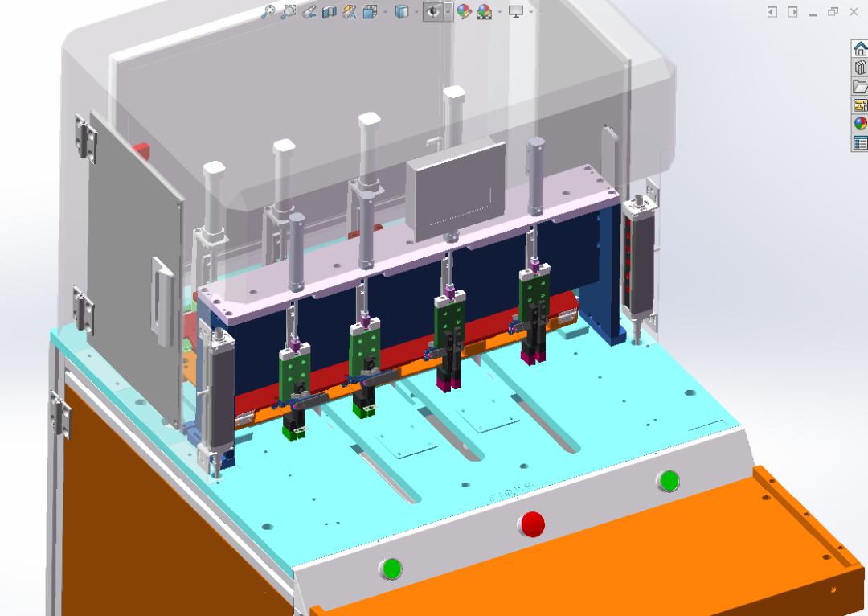Click the Zoom to Fit icon
Screen dimensions: 868x616
click(268, 11)
